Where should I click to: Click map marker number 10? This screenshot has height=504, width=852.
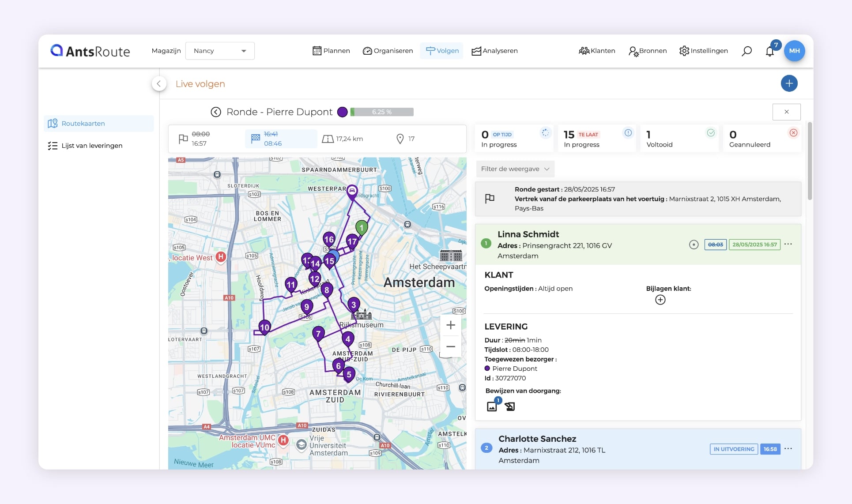[x=264, y=327]
